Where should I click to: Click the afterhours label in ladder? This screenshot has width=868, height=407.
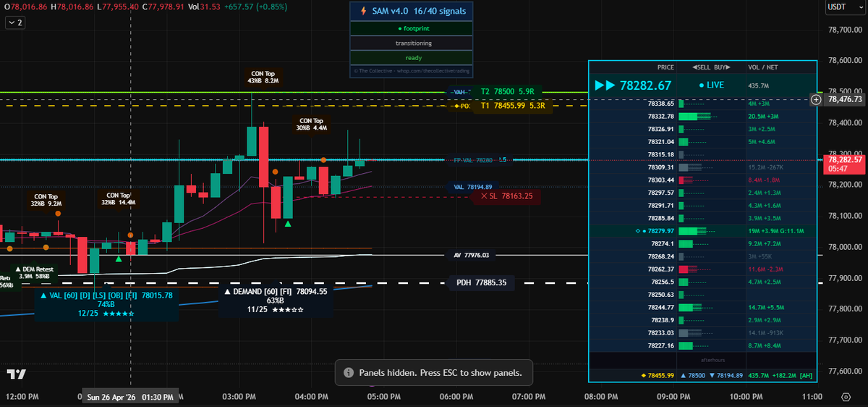[712, 359]
